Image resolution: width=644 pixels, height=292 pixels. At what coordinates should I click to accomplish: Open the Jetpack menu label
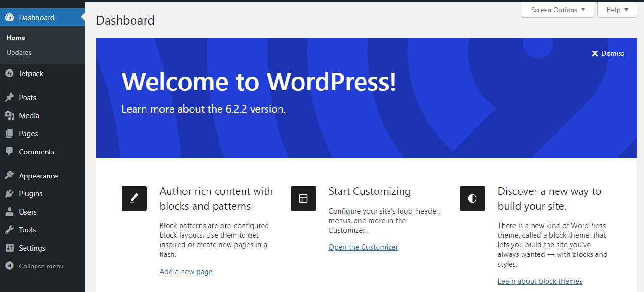[x=31, y=74]
